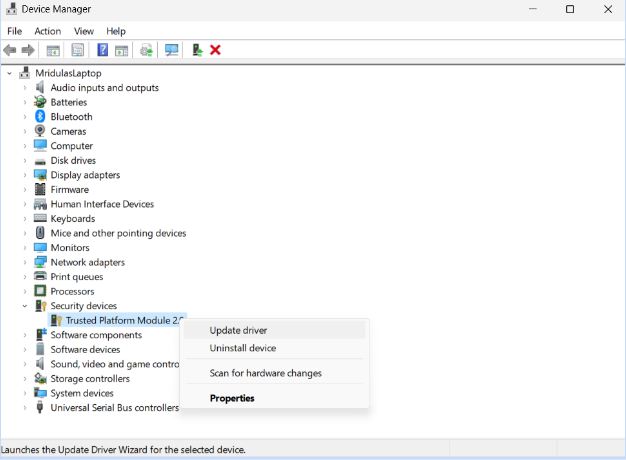Click the Processors category icon

[x=40, y=291]
